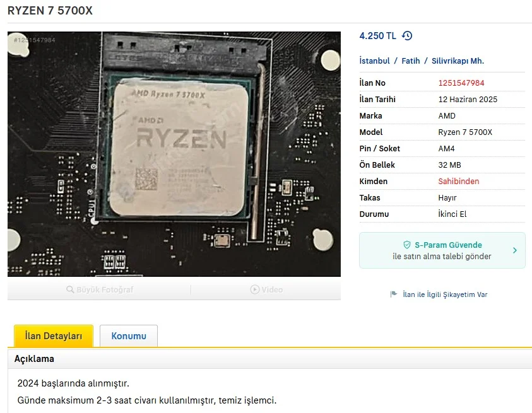Click the price history clock icon
Image resolution: width=532 pixels, height=413 pixels.
(x=407, y=35)
